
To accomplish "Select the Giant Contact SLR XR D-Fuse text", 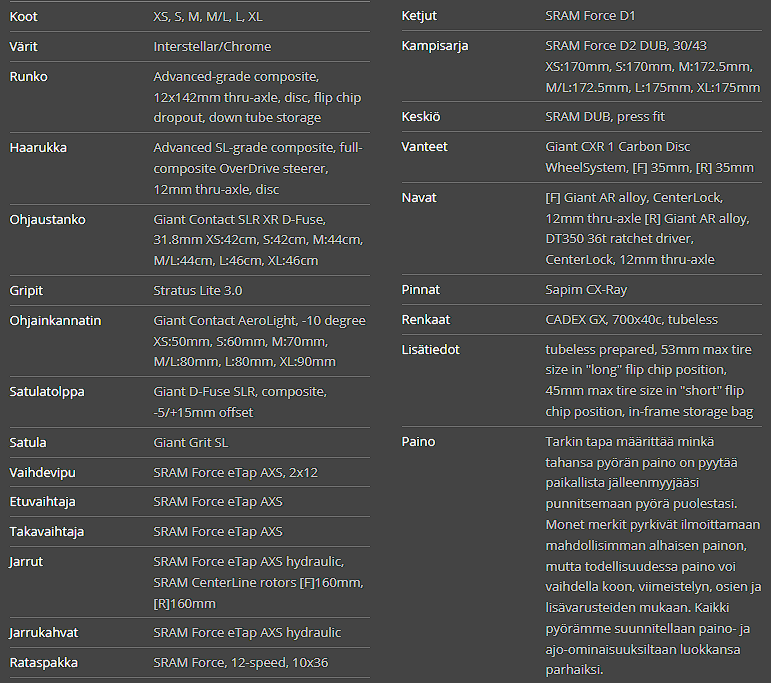I will click(x=254, y=219).
